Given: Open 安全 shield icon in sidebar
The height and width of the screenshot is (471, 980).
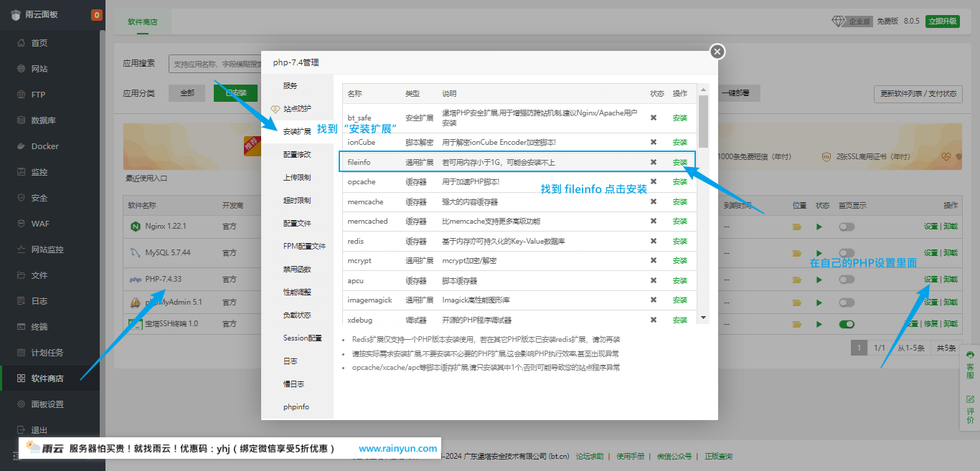Looking at the screenshot, I should point(22,198).
